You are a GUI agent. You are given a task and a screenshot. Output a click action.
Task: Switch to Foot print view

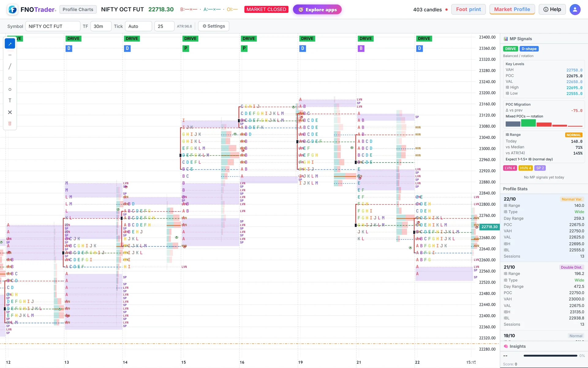(x=469, y=10)
